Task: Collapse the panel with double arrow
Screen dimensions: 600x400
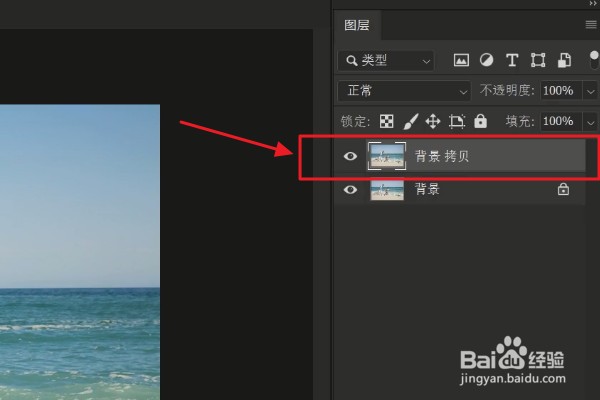Action: point(593,3)
